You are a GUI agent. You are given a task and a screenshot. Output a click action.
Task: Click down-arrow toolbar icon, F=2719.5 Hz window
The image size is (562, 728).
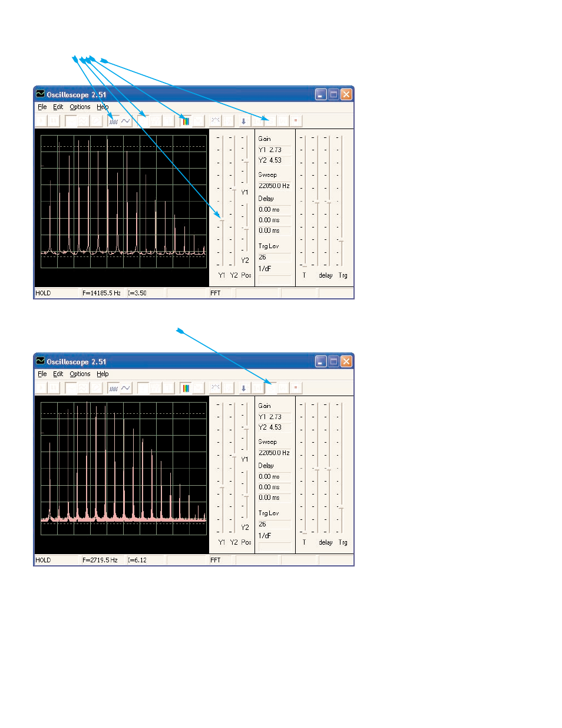(x=244, y=388)
